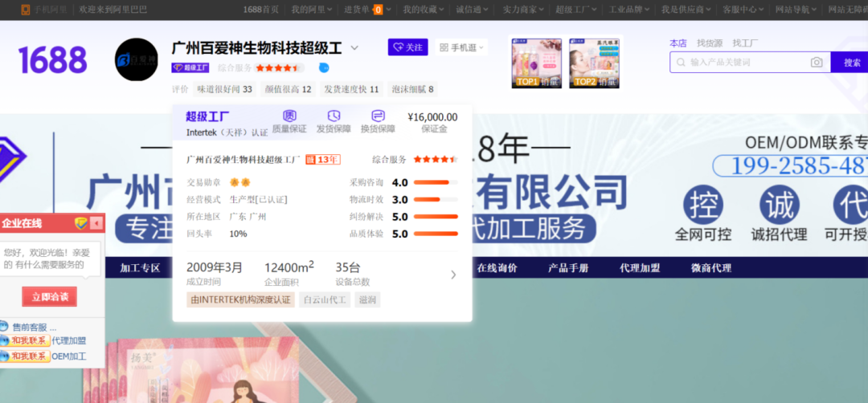Image resolution: width=868 pixels, height=403 pixels.
Task: Go to 1688首页 link
Action: (260, 10)
